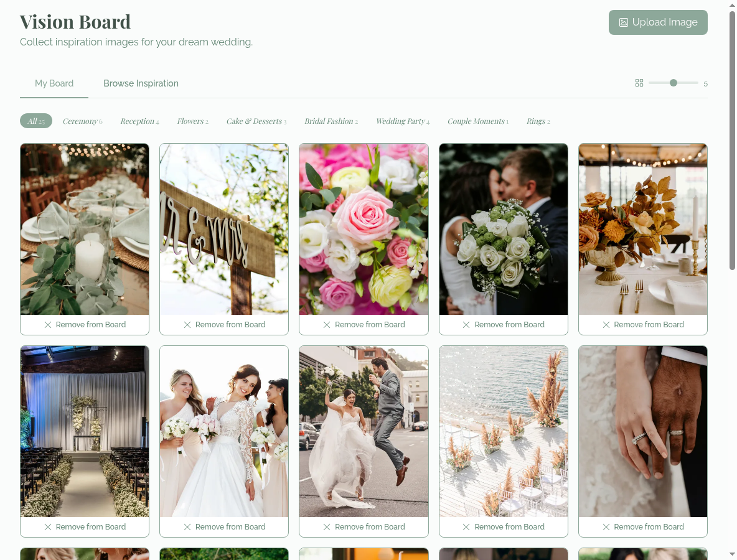Click the scrollbar down arrow

[x=732, y=554]
